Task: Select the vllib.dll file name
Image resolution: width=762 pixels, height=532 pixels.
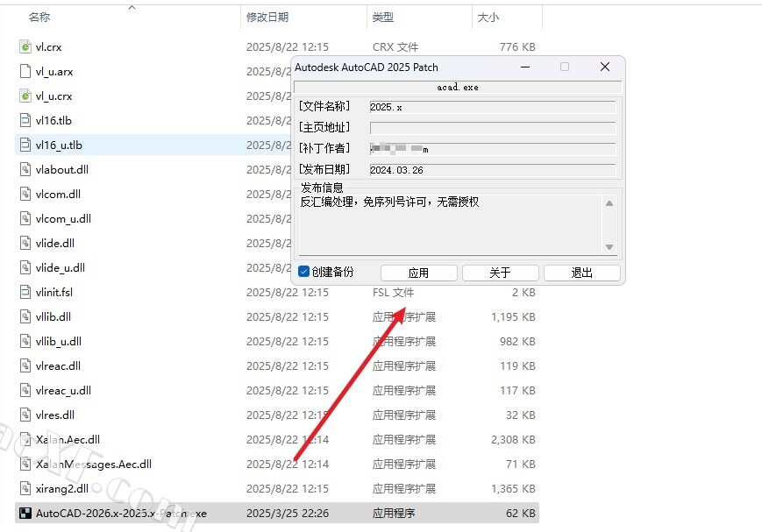Action: point(53,316)
